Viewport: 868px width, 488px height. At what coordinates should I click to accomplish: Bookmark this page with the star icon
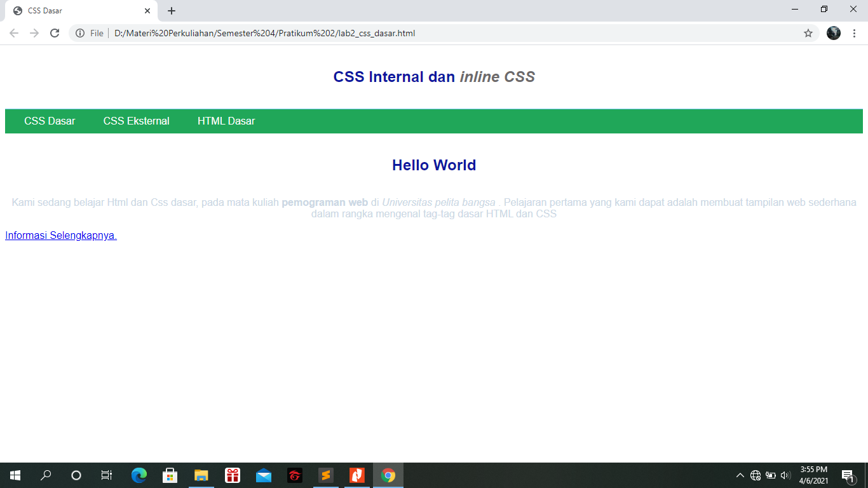tap(808, 33)
